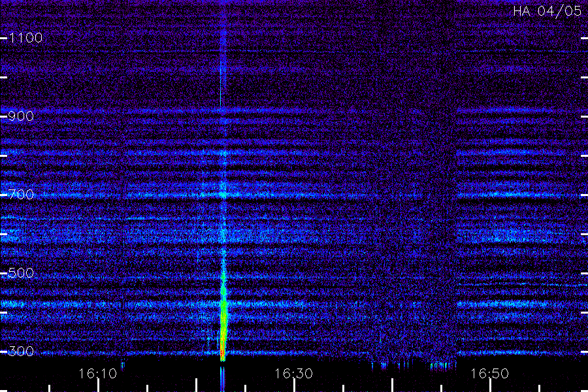Screen dimensions: 588x392
Task: Click the 1100 frequency axis label
Action: [25, 37]
